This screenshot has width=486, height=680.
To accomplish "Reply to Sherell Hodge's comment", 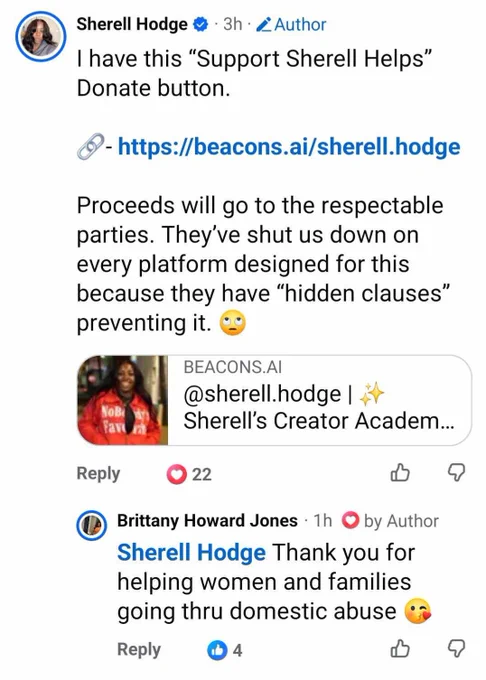I will tap(98, 473).
